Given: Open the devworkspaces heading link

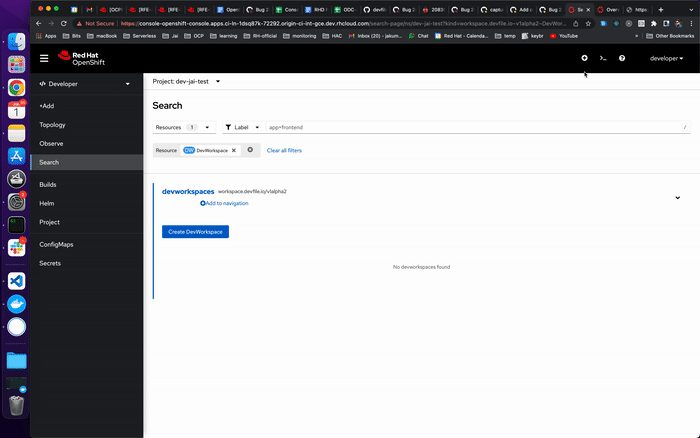Looking at the screenshot, I should (188, 192).
